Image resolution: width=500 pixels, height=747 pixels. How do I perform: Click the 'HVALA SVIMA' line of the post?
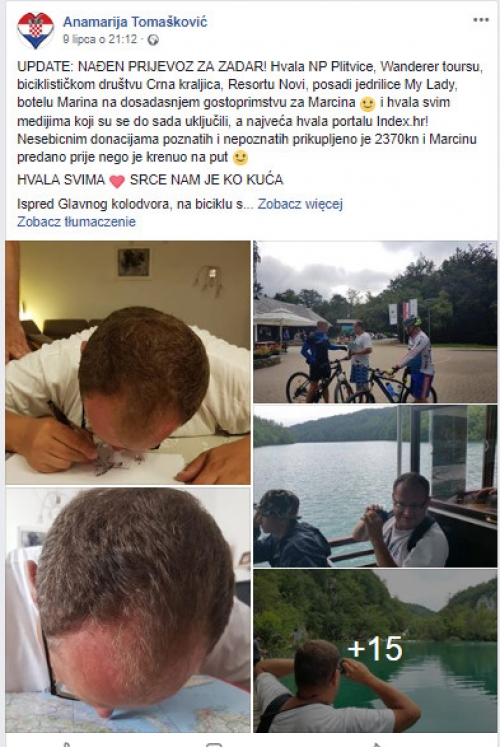pos(150,180)
